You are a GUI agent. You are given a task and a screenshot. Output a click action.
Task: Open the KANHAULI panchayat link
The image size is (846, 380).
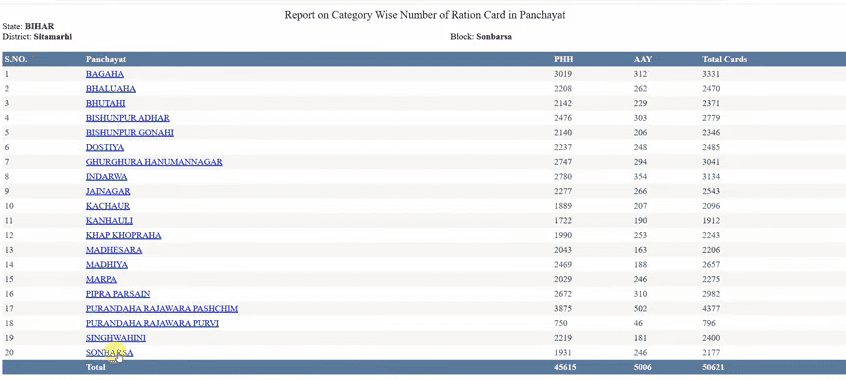tap(109, 221)
